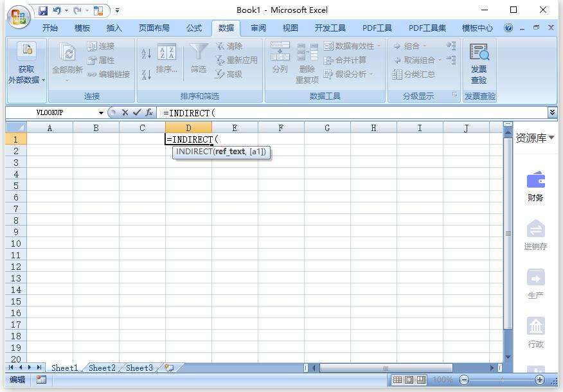
Task: Click ref_text in the INDIRECT tooltip
Action: [230, 152]
